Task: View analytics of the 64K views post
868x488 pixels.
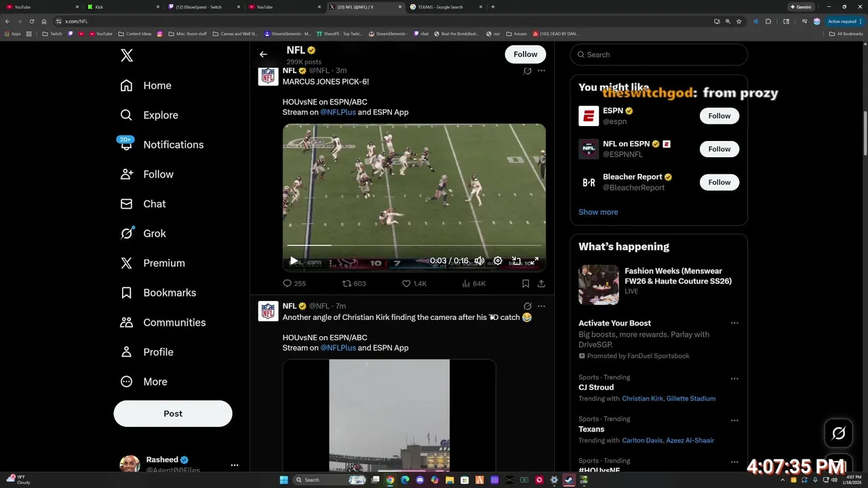Action: point(474,283)
